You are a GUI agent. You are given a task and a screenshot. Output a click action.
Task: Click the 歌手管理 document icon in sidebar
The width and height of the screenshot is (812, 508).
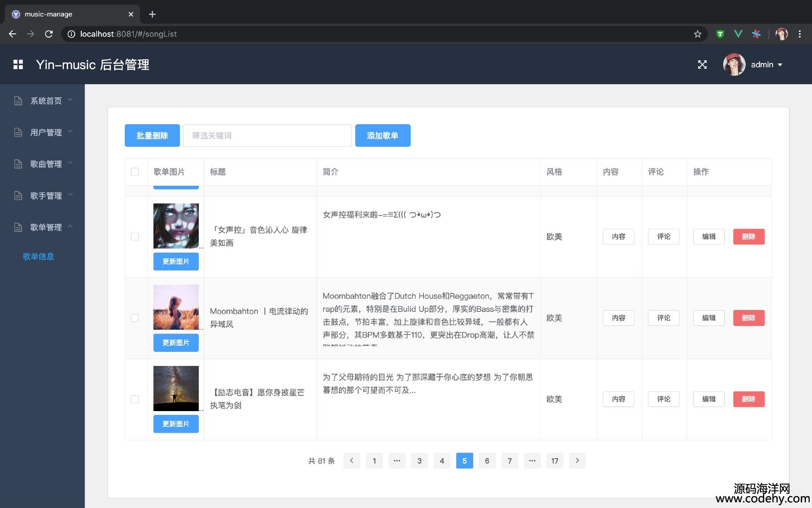18,195
